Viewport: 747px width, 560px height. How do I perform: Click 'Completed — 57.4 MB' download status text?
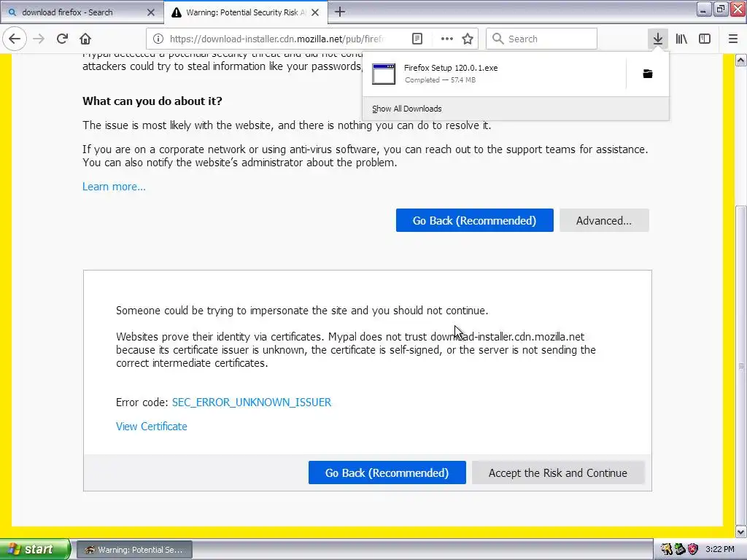pos(440,80)
